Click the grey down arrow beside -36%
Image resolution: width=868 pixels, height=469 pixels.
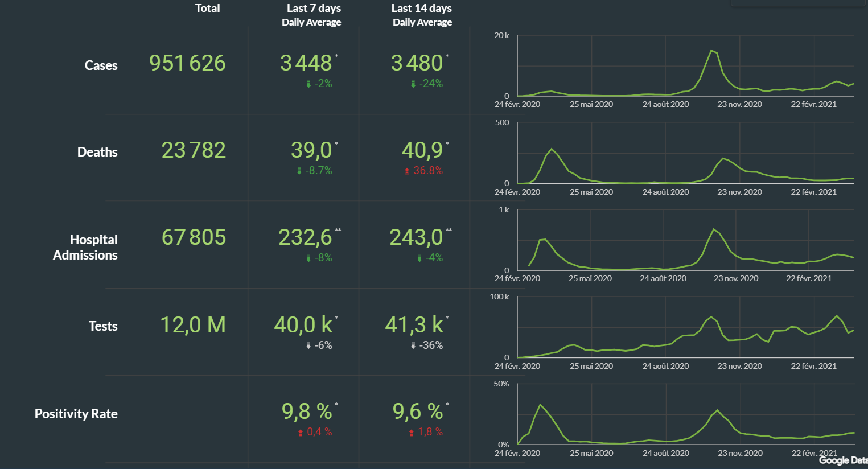tap(413, 345)
